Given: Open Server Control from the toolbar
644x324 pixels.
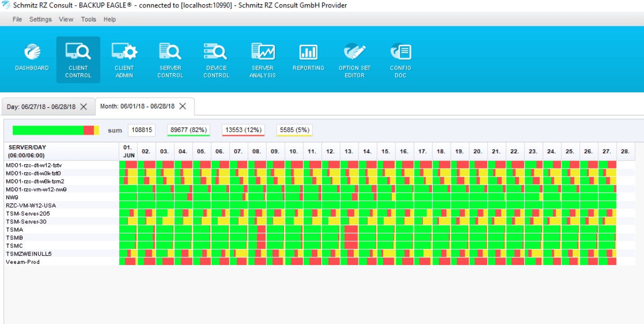Looking at the screenshot, I should pyautogui.click(x=170, y=53).
